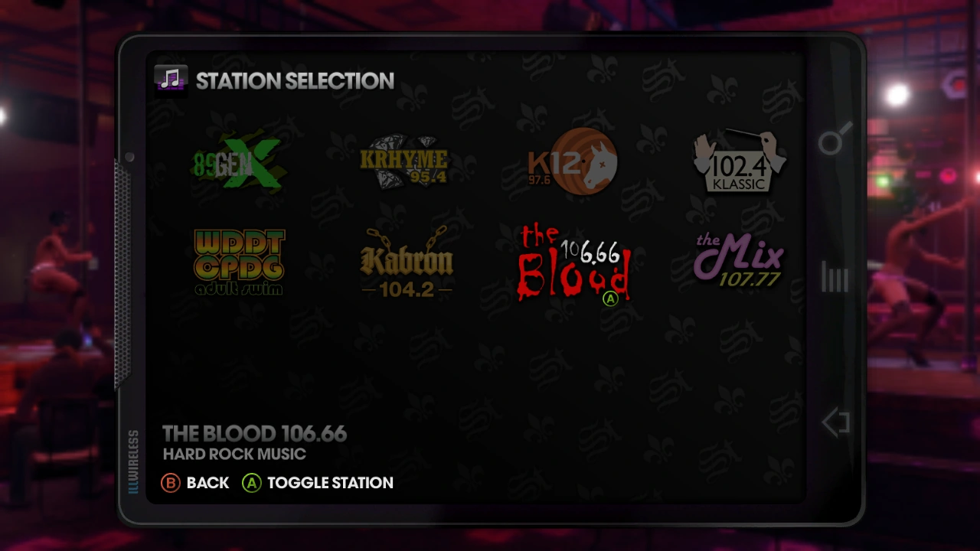Toggle The Mix 107.77 station on or off

tap(738, 261)
